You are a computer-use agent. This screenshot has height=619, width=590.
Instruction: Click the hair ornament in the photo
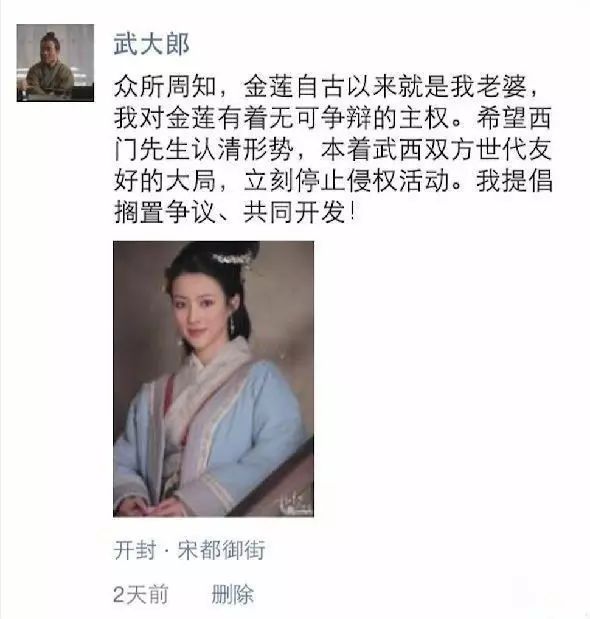(233, 261)
